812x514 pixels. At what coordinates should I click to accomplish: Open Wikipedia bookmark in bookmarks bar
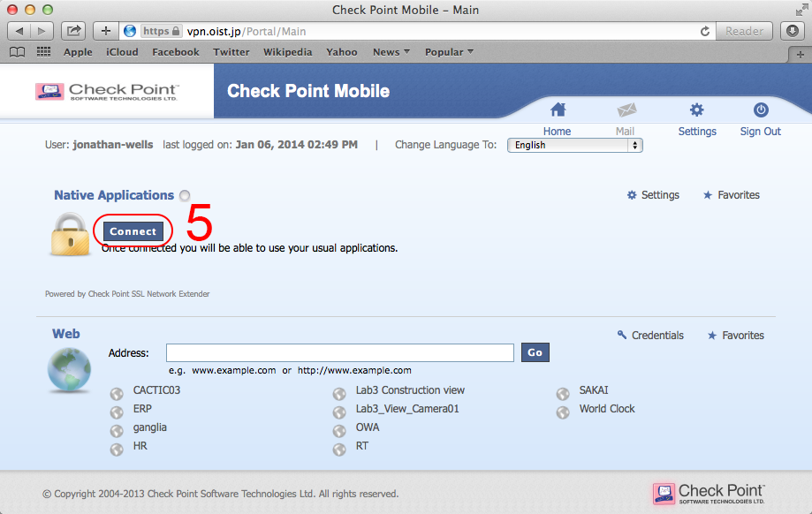[x=287, y=52]
